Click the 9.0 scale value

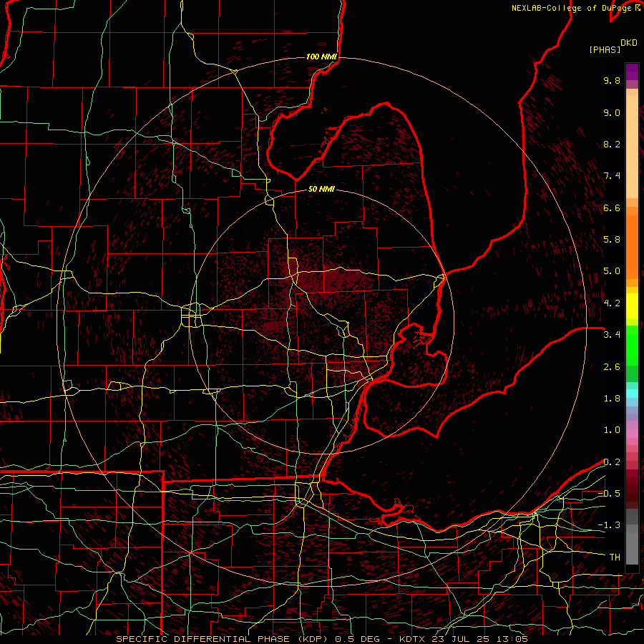[612, 112]
